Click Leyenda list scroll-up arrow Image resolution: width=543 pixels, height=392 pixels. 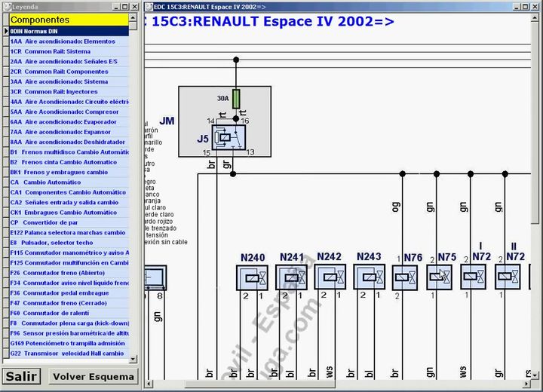click(133, 17)
